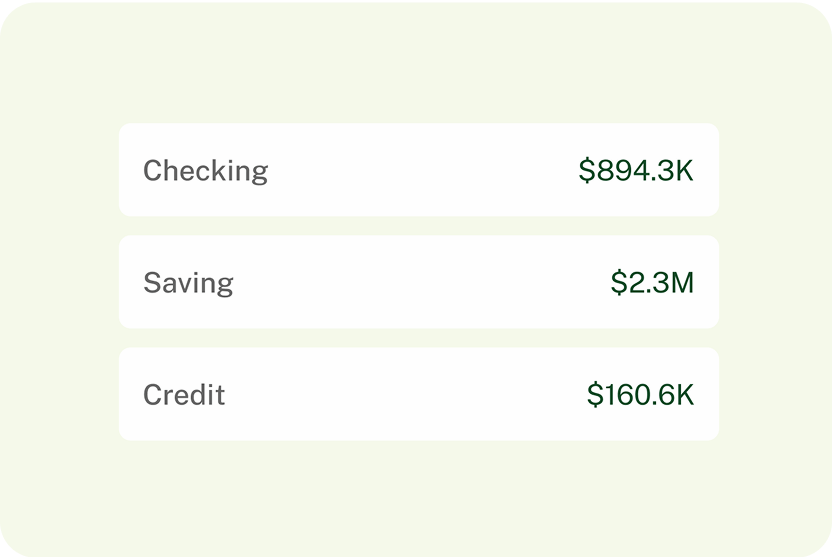Image resolution: width=832 pixels, height=557 pixels.
Task: Click empty space in the Credit card
Action: click(420, 394)
